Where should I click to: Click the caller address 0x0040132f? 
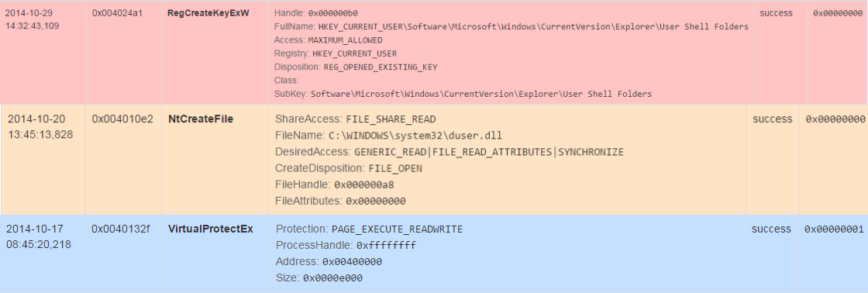point(121,229)
